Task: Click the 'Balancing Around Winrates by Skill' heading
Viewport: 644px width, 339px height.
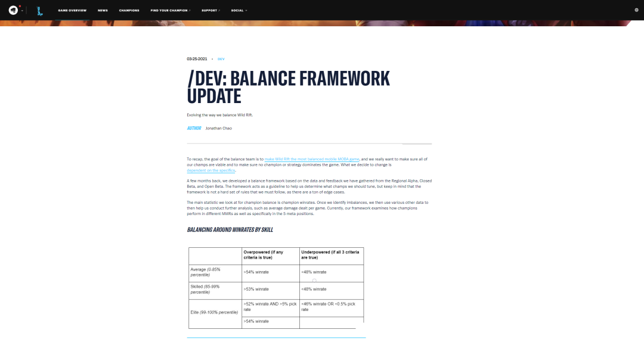Action: pyautogui.click(x=230, y=229)
